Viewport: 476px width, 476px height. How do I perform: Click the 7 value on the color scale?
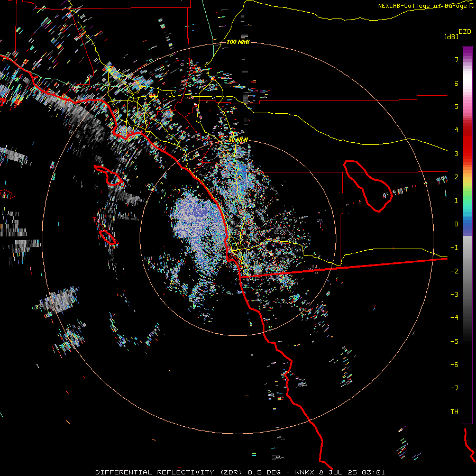pos(456,59)
